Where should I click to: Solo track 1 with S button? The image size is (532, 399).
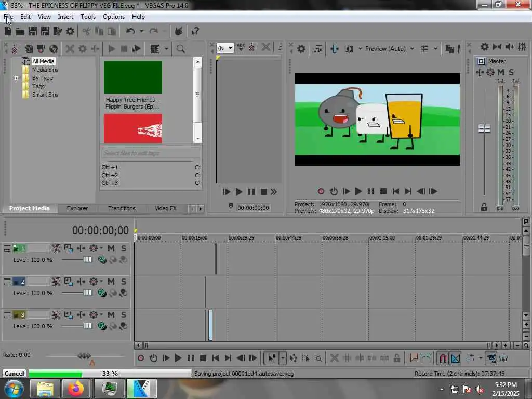[124, 248]
